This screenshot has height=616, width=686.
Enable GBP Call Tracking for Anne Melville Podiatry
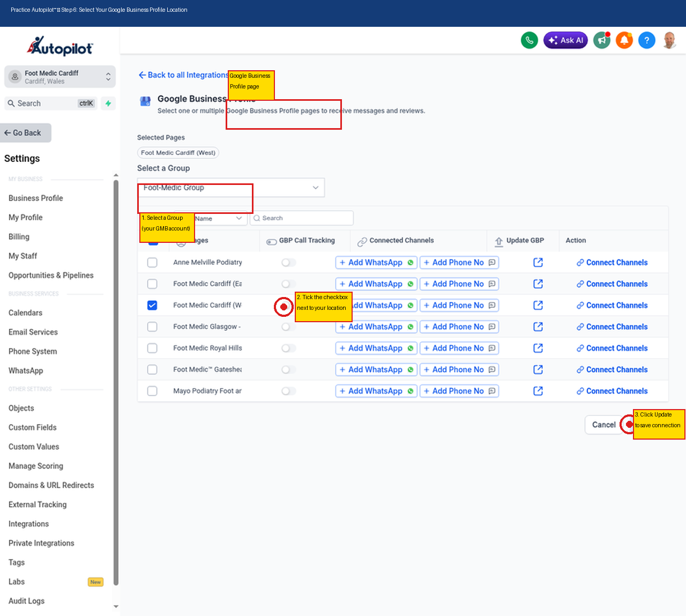289,263
